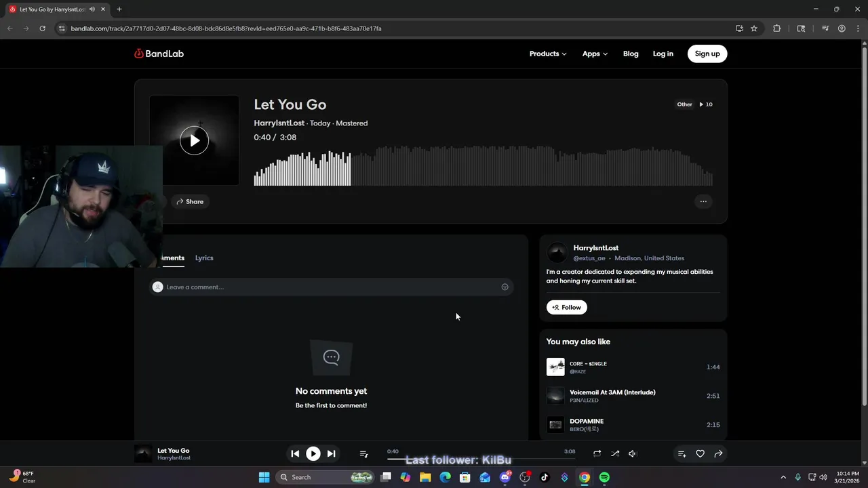868x488 pixels.
Task: Select Voicemail At 3AM (Interlude) track
Action: 633,396
